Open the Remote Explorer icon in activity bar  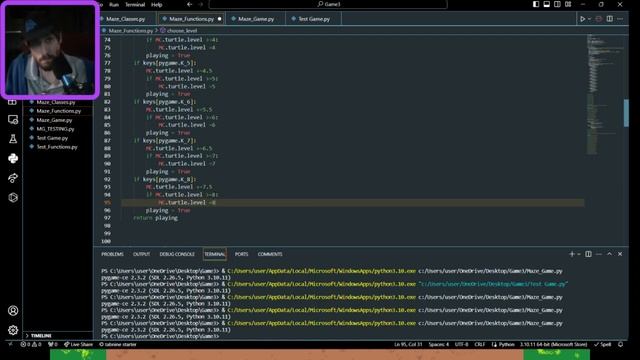click(13, 120)
